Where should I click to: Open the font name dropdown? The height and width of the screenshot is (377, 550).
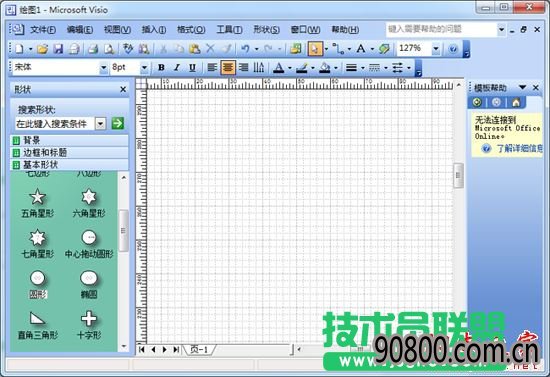click(103, 68)
